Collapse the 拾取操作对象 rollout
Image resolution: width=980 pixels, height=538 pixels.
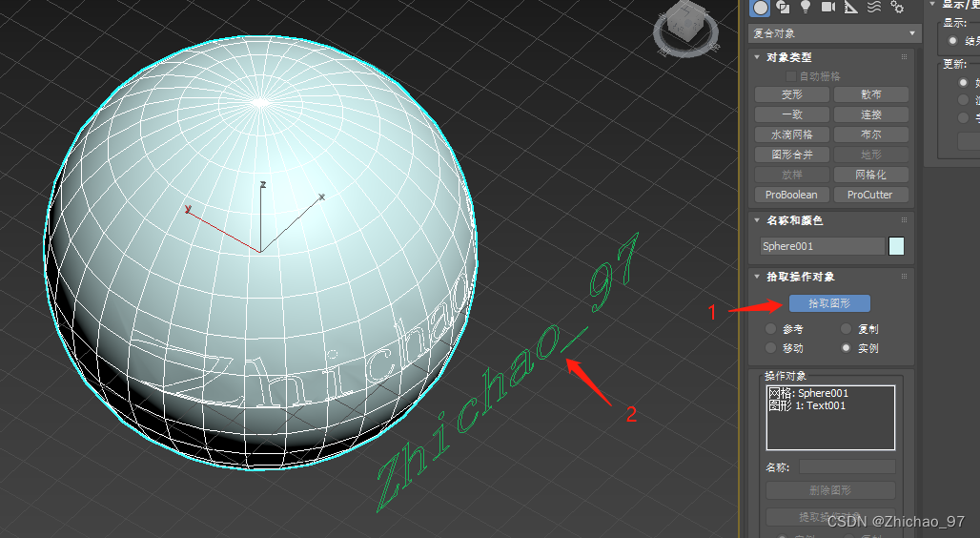[757, 277]
